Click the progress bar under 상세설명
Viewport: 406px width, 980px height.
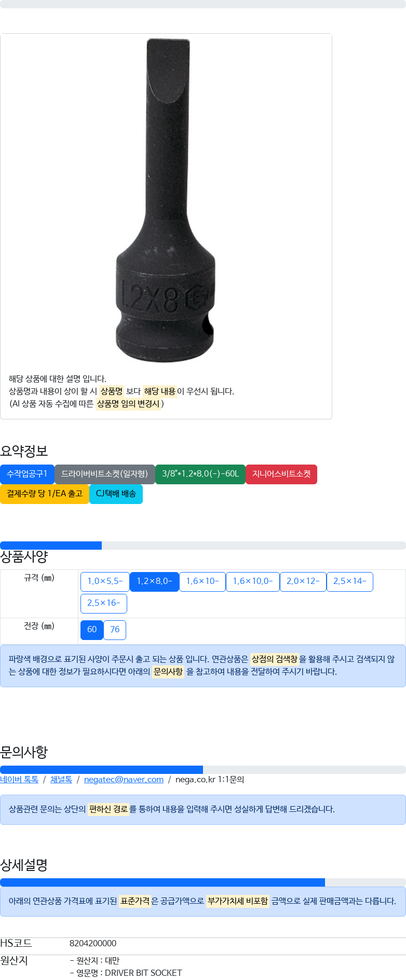(x=203, y=882)
